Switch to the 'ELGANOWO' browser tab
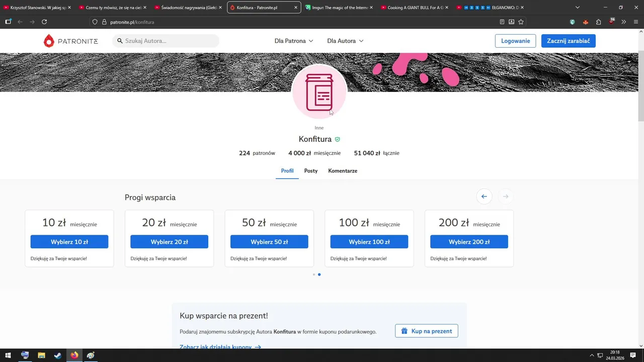The width and height of the screenshot is (644, 362). (490, 8)
